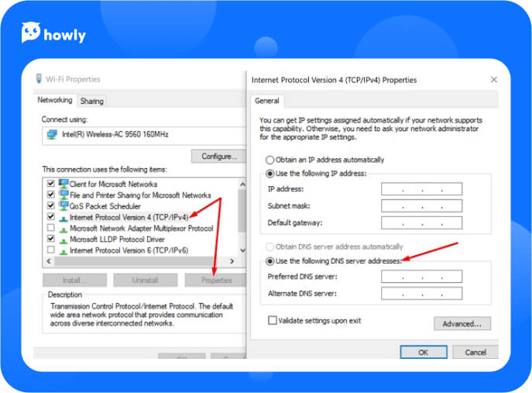532x393 pixels.
Task: Switch to the Sharing tab
Action: point(91,101)
